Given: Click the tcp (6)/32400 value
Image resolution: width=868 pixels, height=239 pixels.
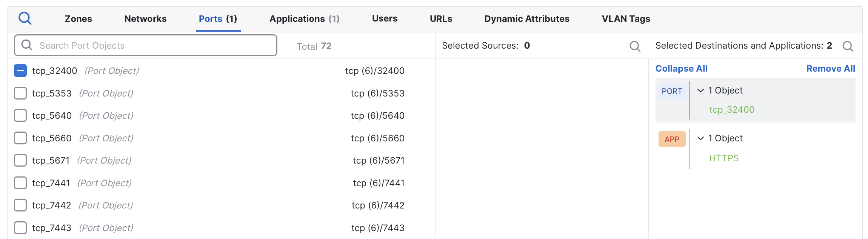Looking at the screenshot, I should pos(375,71).
